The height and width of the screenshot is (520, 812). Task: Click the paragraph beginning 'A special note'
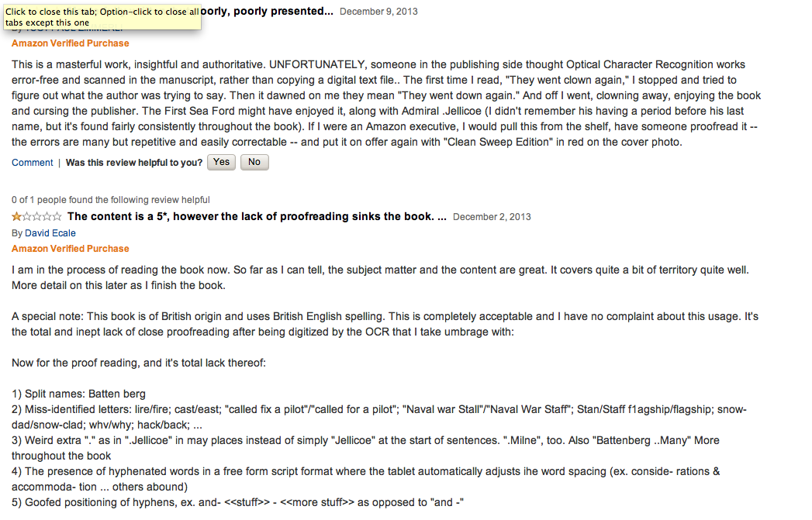385,324
